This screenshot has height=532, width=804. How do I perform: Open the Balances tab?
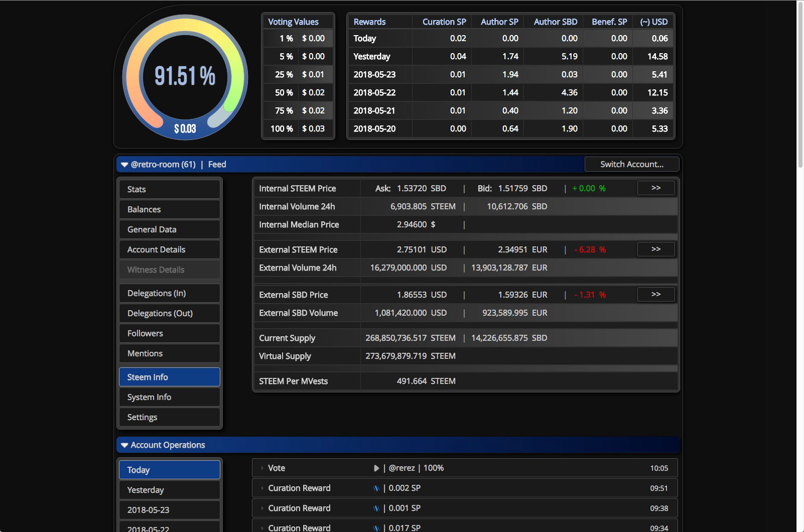pyautogui.click(x=170, y=209)
